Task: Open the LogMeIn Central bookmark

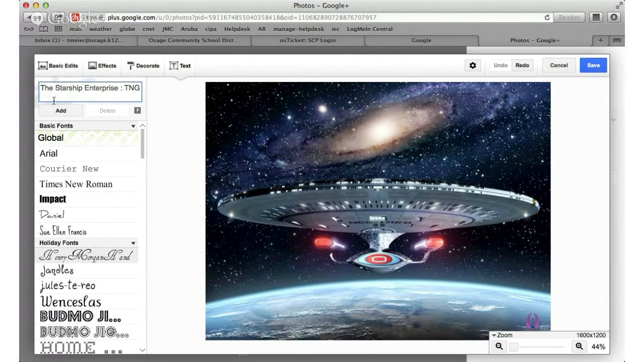Action: (x=370, y=29)
